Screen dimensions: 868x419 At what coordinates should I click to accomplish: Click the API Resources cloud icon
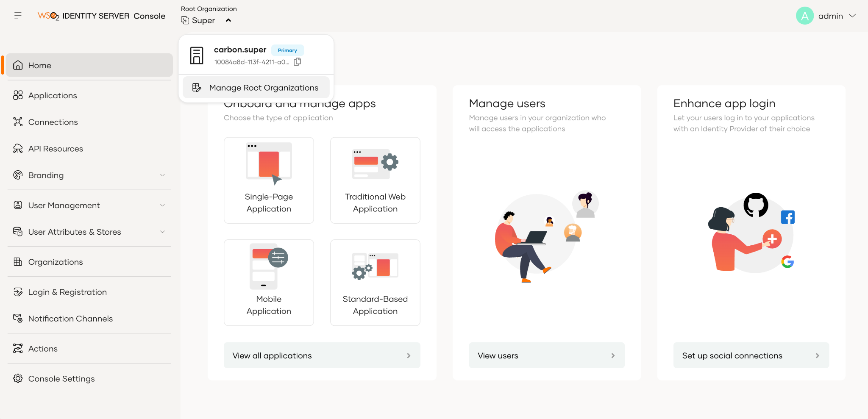[x=18, y=149]
